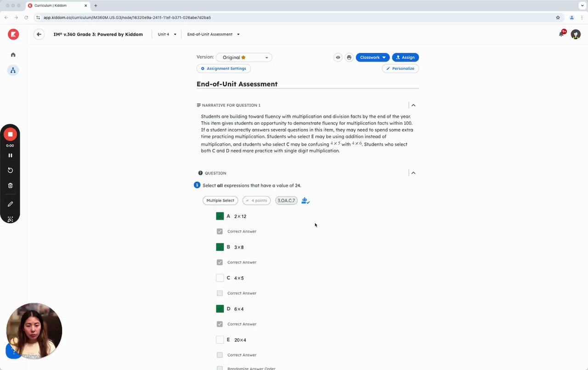
Task: Uncheck Correct Answer under 2×12
Action: (220, 231)
